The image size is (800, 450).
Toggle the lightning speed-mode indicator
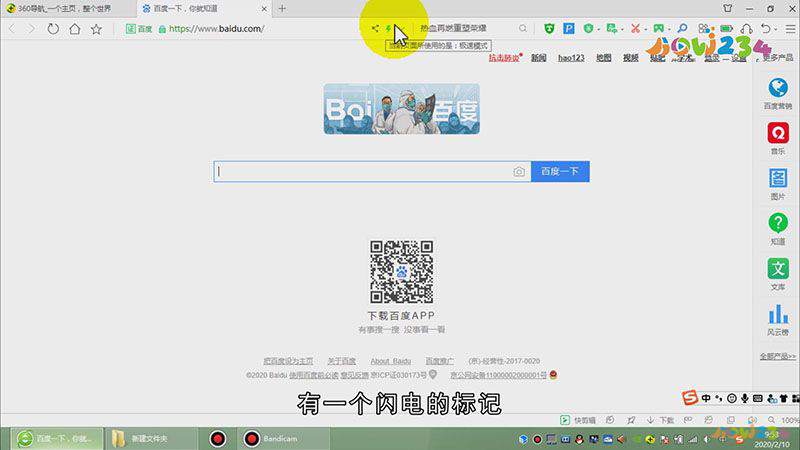coord(388,29)
